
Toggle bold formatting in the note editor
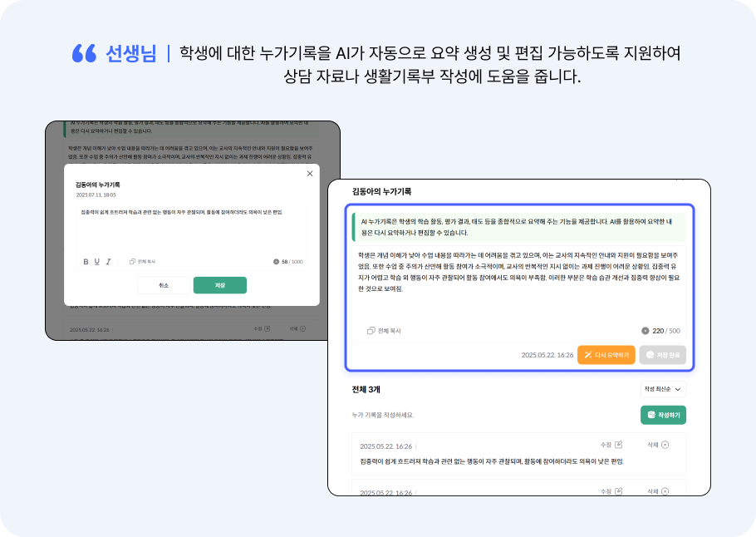(x=86, y=261)
